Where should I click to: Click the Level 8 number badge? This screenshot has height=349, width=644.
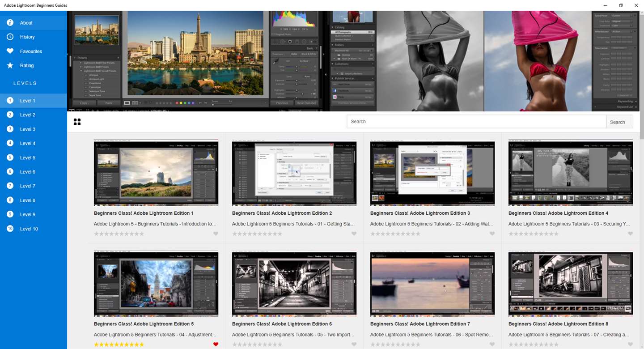[10, 200]
